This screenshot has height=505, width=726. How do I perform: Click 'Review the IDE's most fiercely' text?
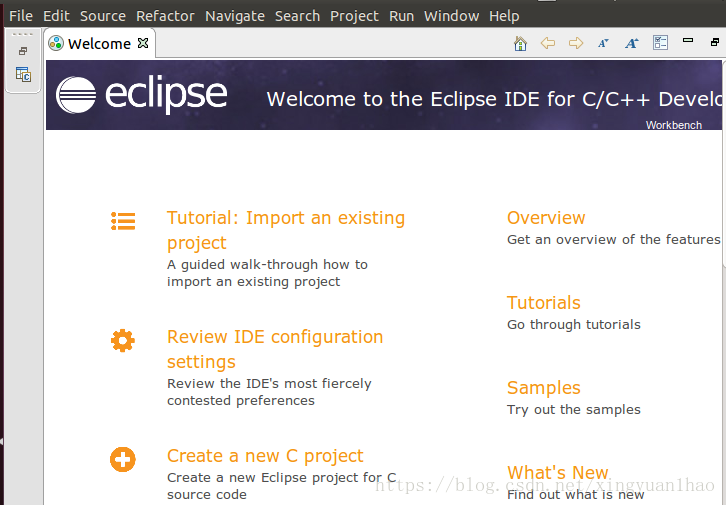pyautogui.click(x=269, y=383)
